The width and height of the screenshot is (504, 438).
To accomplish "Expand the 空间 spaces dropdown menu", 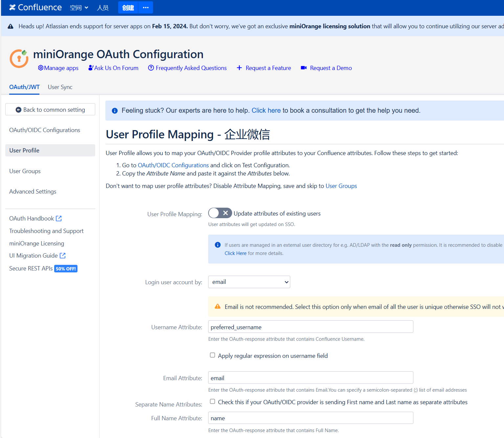I will pyautogui.click(x=79, y=8).
